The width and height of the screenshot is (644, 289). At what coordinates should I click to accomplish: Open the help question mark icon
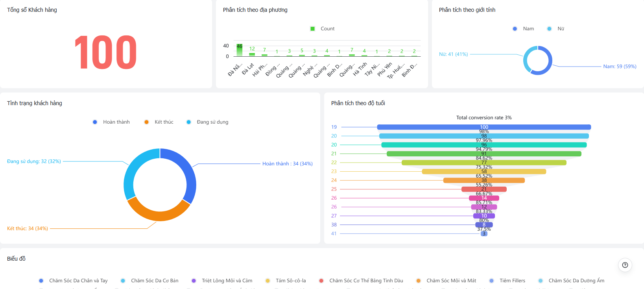click(625, 265)
